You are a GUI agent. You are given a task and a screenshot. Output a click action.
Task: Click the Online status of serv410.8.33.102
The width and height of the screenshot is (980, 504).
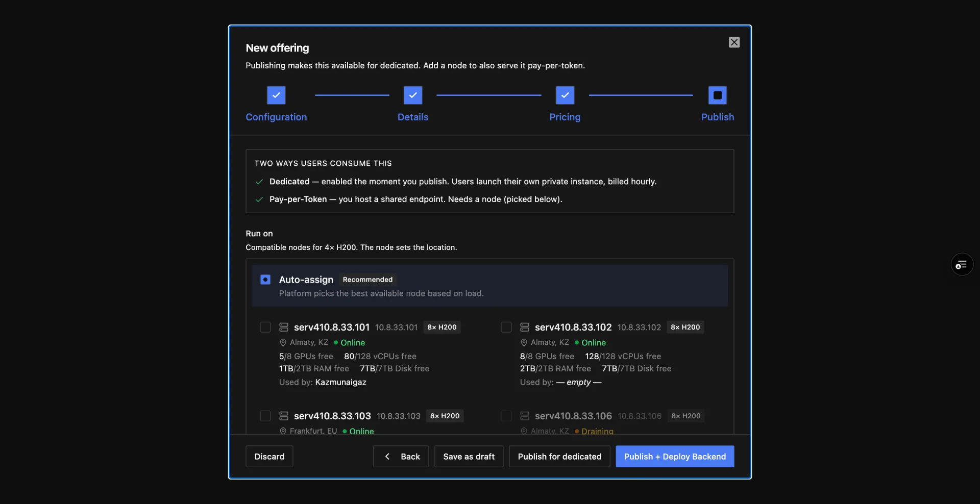pyautogui.click(x=591, y=343)
